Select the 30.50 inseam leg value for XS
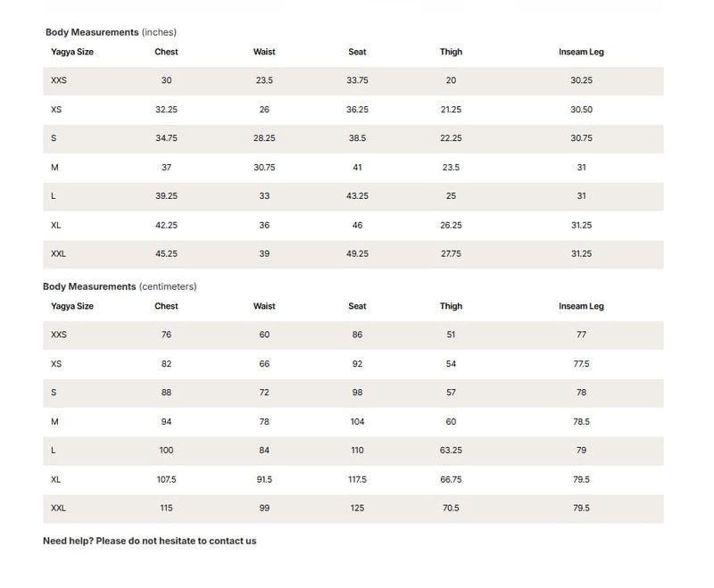 pyautogui.click(x=581, y=110)
